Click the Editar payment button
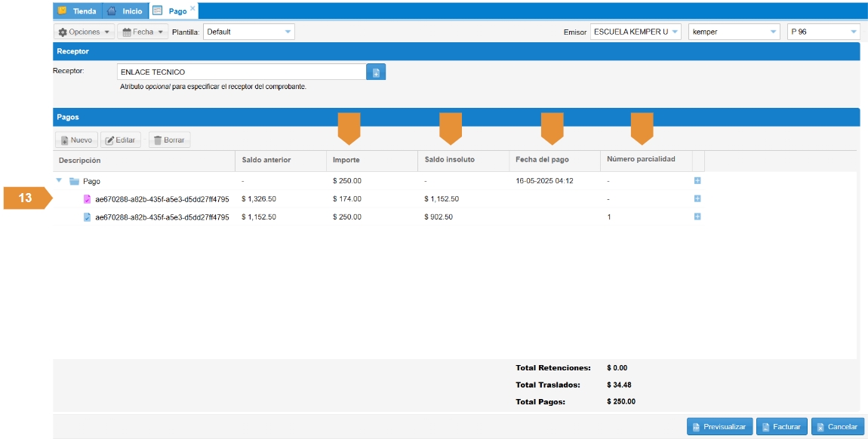This screenshot has height=439, width=868. 121,140
